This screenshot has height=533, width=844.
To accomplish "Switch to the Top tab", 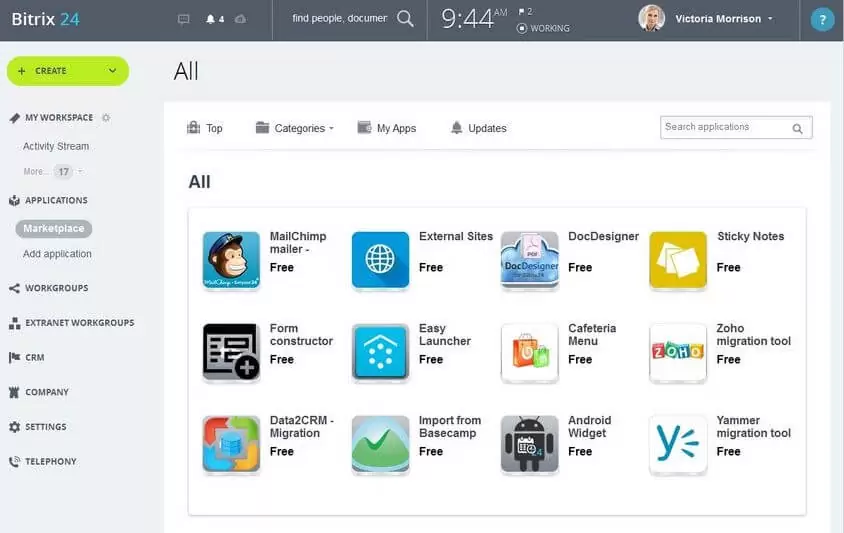I will (205, 128).
